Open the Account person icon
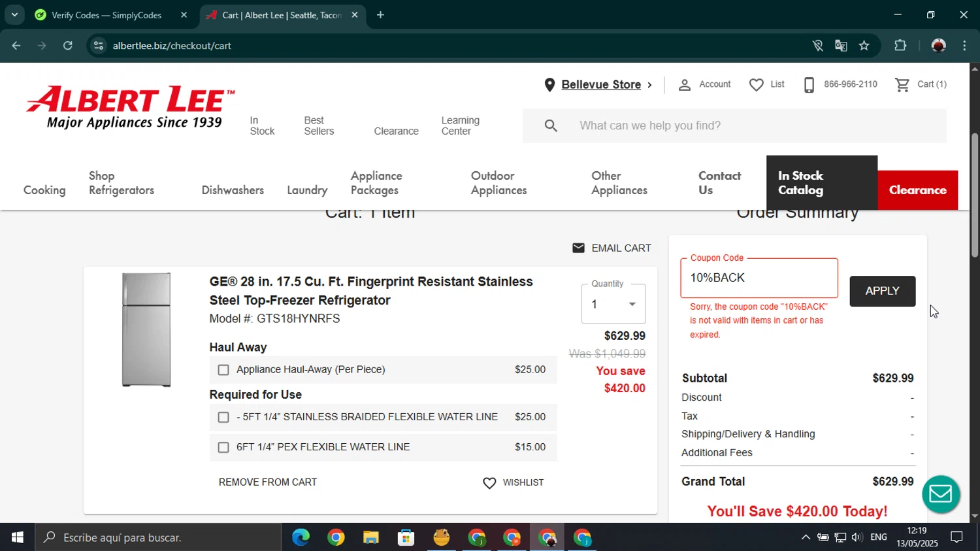Image resolution: width=980 pixels, height=551 pixels. (684, 84)
